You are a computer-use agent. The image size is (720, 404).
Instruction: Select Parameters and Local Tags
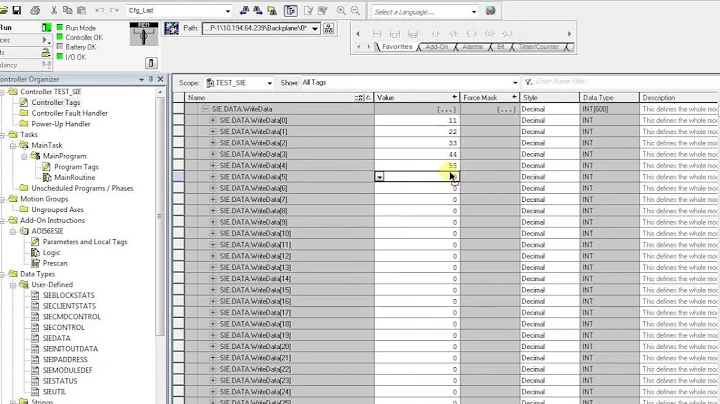tap(85, 241)
